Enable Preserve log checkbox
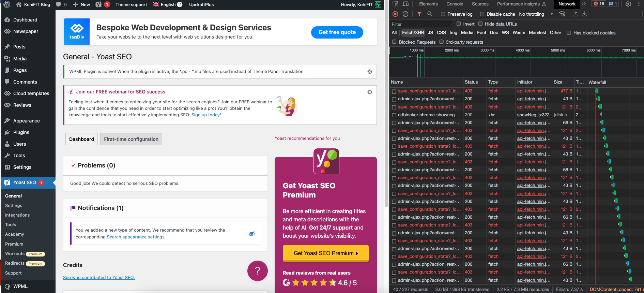This screenshot has width=644, height=293. [x=443, y=14]
